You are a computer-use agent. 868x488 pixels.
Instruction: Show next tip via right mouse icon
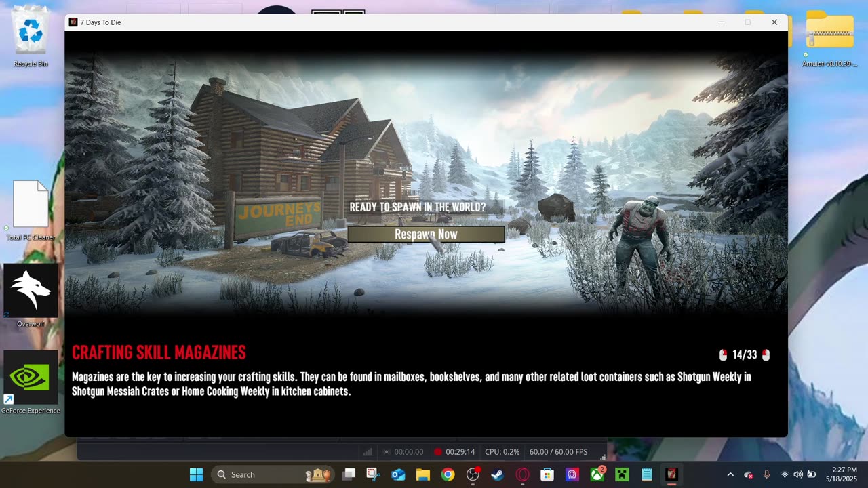coord(766,354)
